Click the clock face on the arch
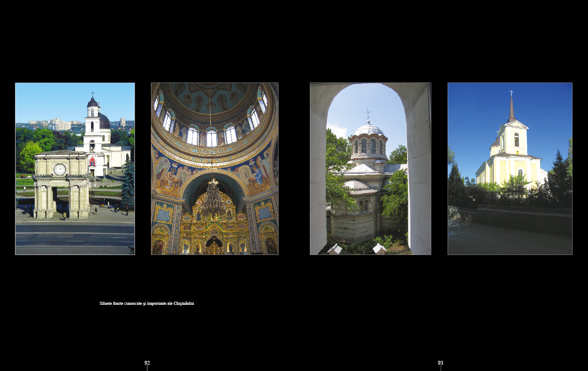The width and height of the screenshot is (588, 371). [x=60, y=169]
